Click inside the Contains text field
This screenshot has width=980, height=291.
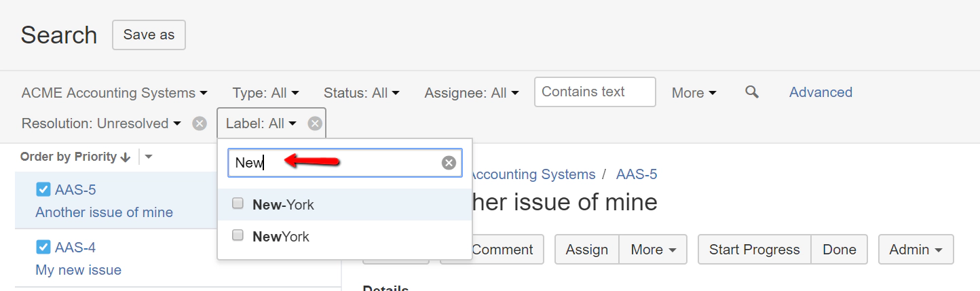595,92
